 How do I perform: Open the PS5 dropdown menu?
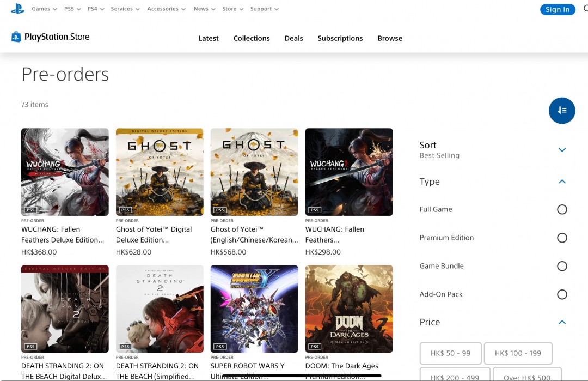(x=72, y=9)
